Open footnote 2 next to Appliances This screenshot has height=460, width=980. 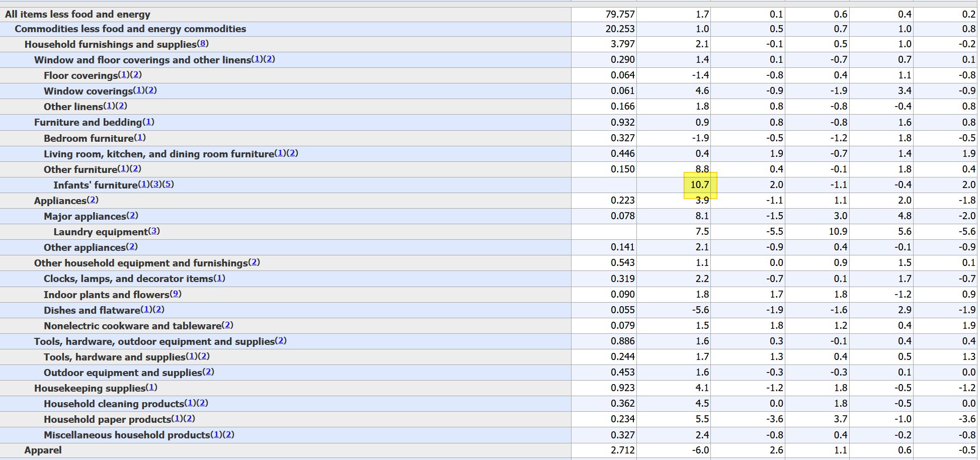click(x=93, y=200)
